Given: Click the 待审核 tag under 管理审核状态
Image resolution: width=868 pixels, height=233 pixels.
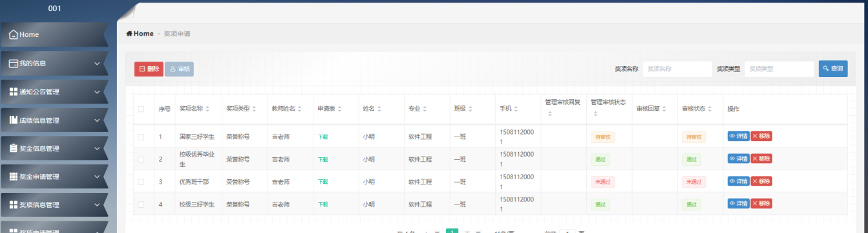Looking at the screenshot, I should pyautogui.click(x=602, y=137).
